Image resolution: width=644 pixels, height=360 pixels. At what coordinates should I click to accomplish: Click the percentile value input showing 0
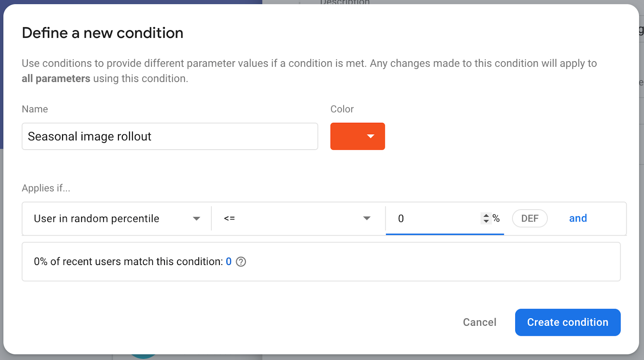click(x=437, y=218)
